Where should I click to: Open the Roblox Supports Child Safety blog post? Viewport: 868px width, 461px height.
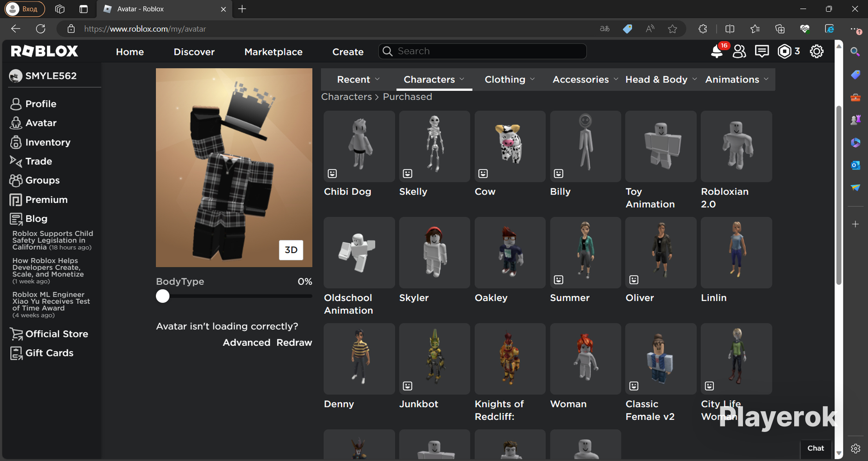[53, 241]
